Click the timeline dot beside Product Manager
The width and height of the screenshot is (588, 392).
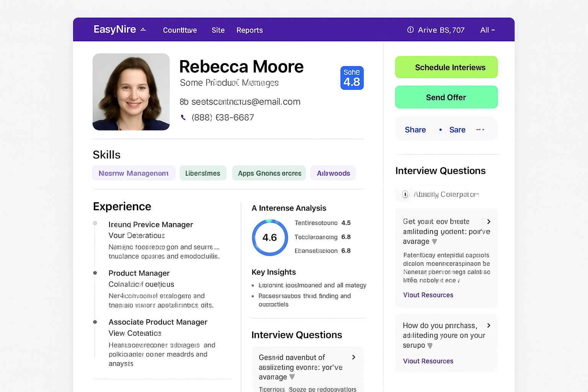[x=95, y=273]
